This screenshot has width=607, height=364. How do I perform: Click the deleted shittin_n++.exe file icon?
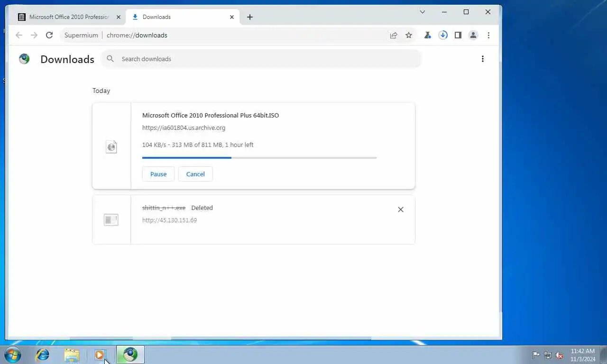pyautogui.click(x=111, y=220)
